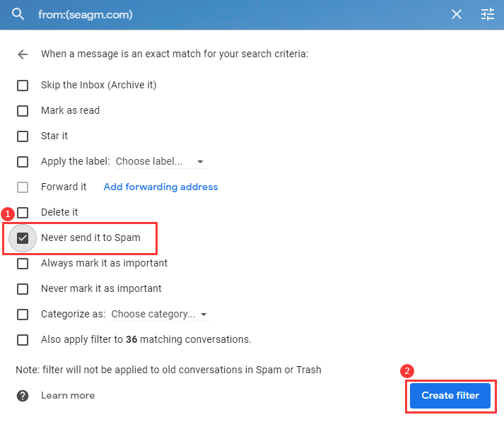504x422 pixels.
Task: Enable Mark as read checkbox
Action: click(23, 111)
